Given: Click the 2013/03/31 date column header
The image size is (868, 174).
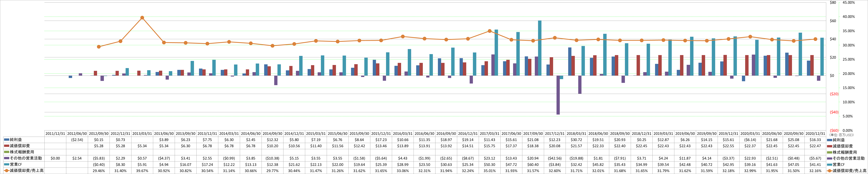Looking at the screenshot, I should point(142,133).
